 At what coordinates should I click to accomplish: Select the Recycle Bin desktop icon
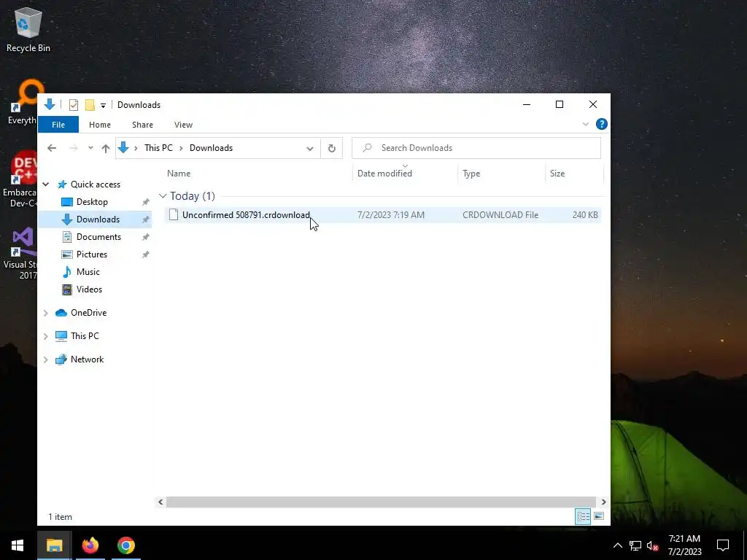click(x=28, y=29)
